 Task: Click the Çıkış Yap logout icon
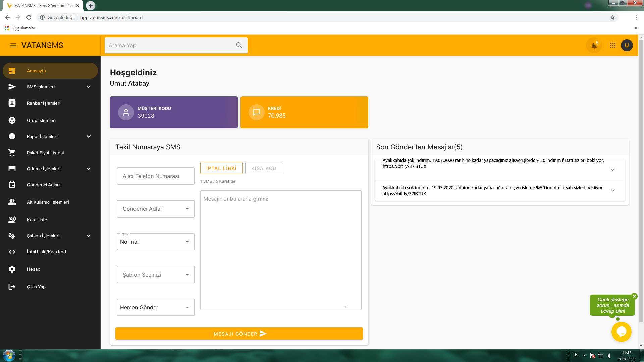pos(12,287)
